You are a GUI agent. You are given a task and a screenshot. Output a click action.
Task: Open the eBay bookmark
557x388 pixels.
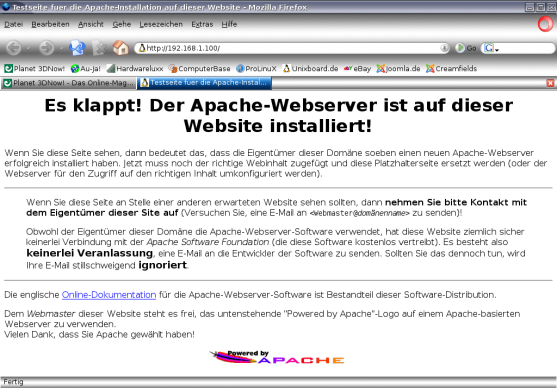click(x=357, y=69)
